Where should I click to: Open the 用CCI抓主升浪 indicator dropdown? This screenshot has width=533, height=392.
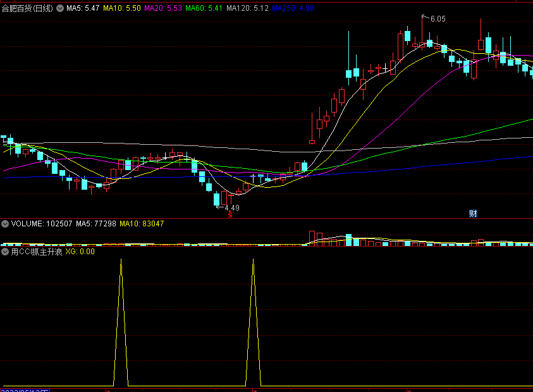[x=5, y=252]
